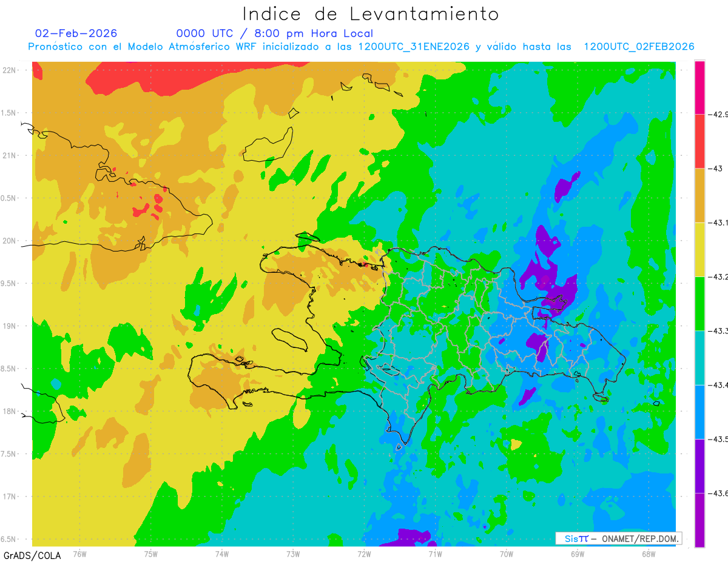
Task: Click the title "Indice de Levantamiento"
Action: [371, 13]
